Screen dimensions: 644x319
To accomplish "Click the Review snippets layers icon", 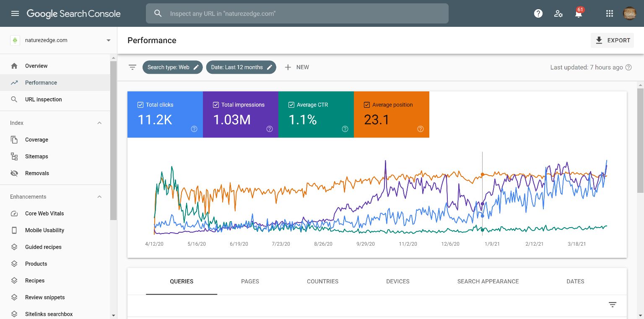I will [x=14, y=297].
